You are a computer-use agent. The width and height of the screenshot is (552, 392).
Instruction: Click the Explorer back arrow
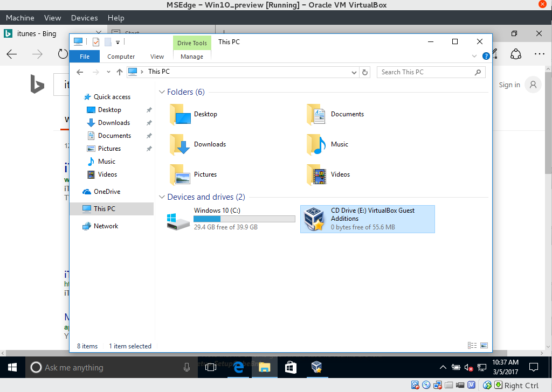click(x=80, y=72)
